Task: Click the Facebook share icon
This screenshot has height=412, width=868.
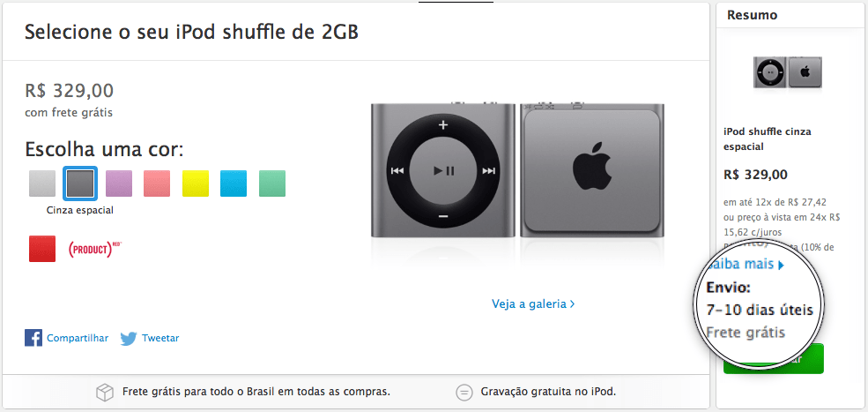Action: 33,338
